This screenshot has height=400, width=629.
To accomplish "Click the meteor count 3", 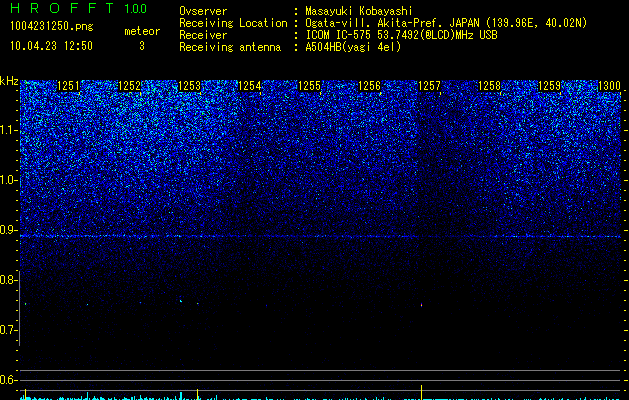I will point(142,46).
